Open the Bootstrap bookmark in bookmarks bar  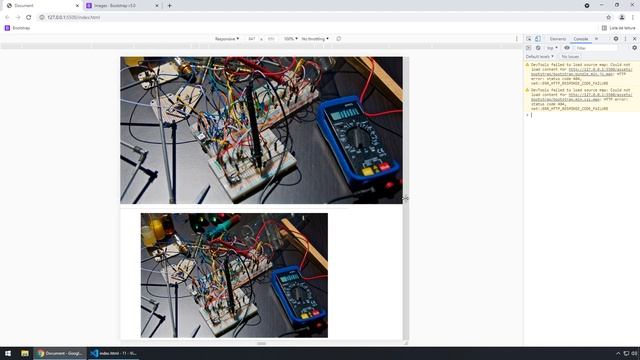[17, 28]
